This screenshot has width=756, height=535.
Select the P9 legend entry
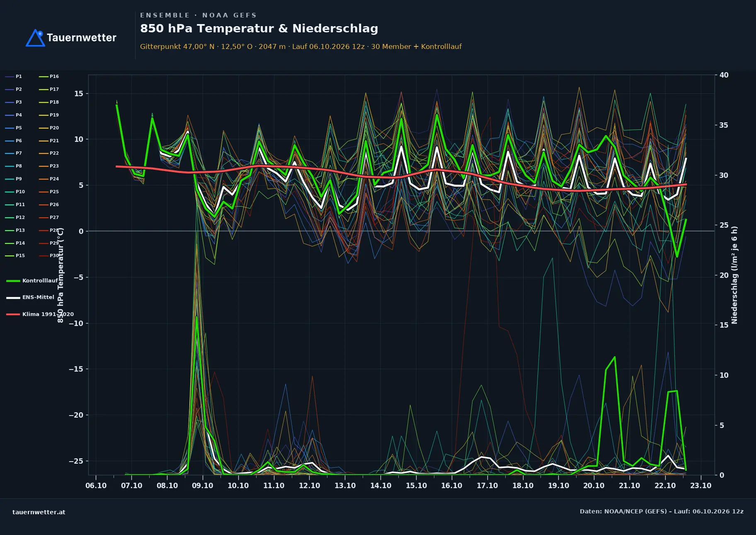(x=14, y=179)
